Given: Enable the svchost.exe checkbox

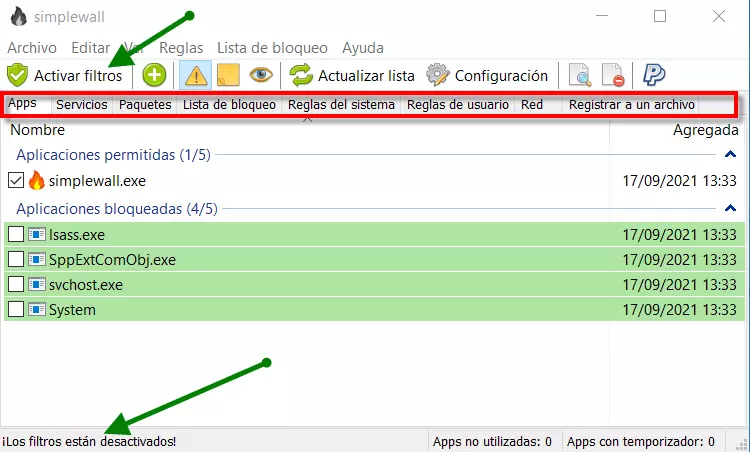Looking at the screenshot, I should pos(15,285).
